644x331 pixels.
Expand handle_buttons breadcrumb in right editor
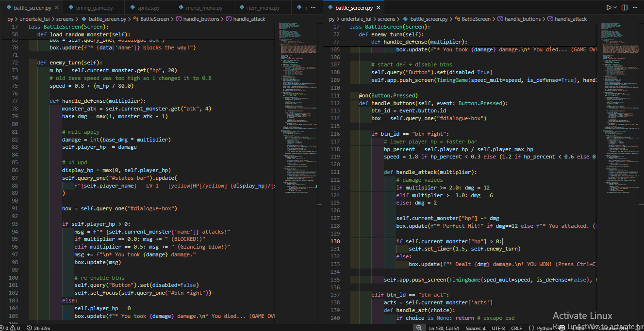click(522, 19)
